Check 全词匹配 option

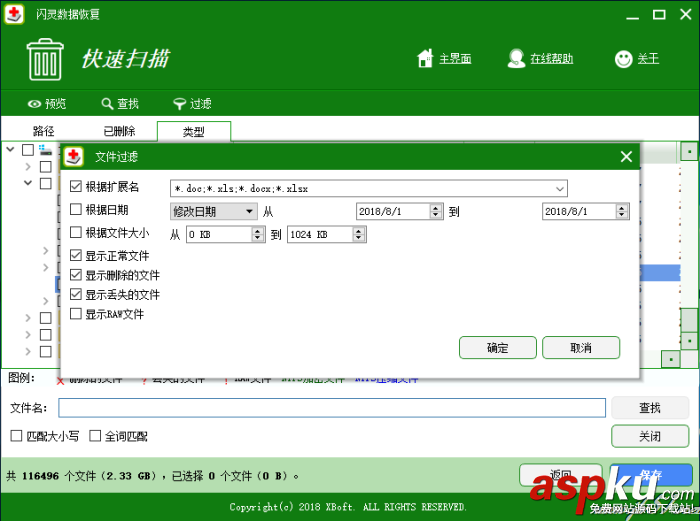click(x=95, y=436)
